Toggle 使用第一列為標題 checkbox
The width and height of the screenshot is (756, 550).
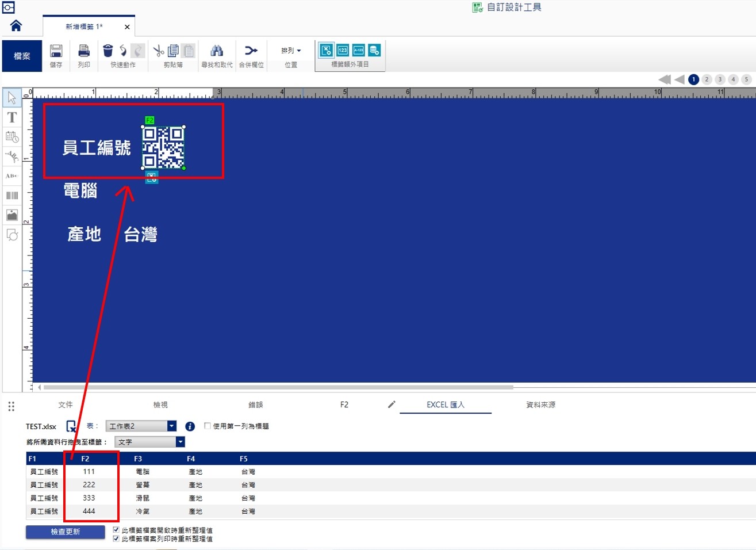click(x=208, y=426)
